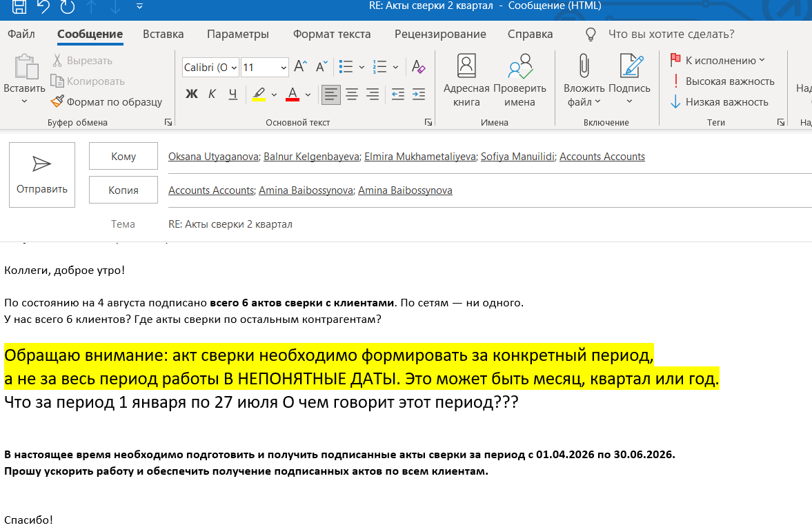Decrease font size with the small A icon
This screenshot has height=532, width=812.
[x=321, y=66]
